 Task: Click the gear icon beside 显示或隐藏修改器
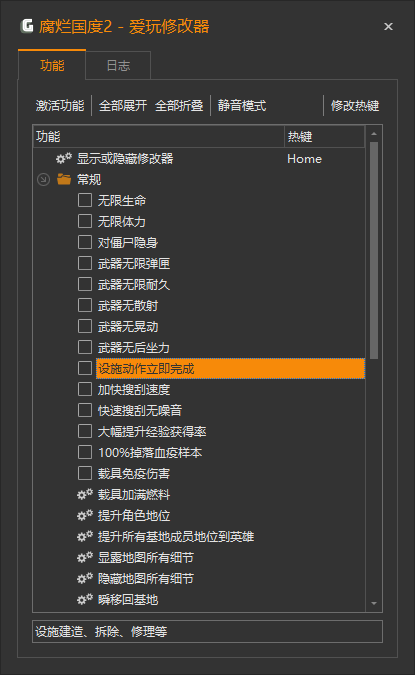[64, 158]
